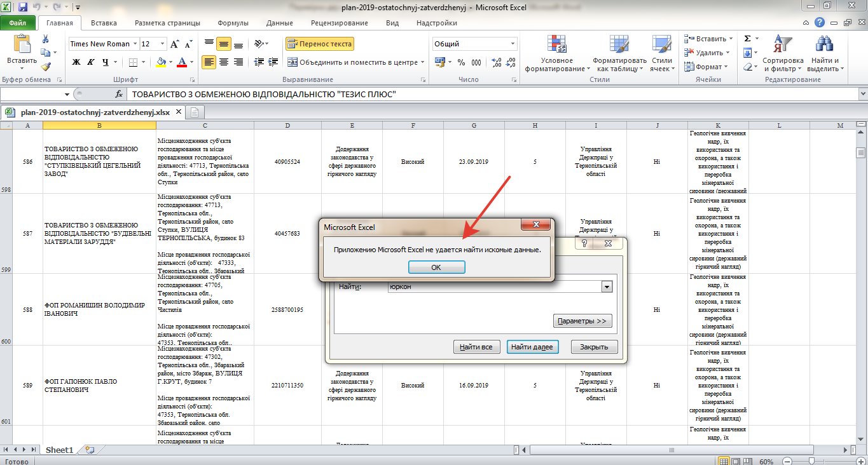
Task: Click the increase decimal places icon
Action: [497, 62]
